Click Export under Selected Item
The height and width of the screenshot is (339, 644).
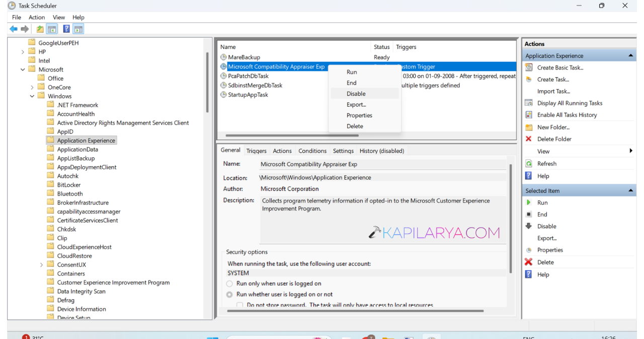547,238
